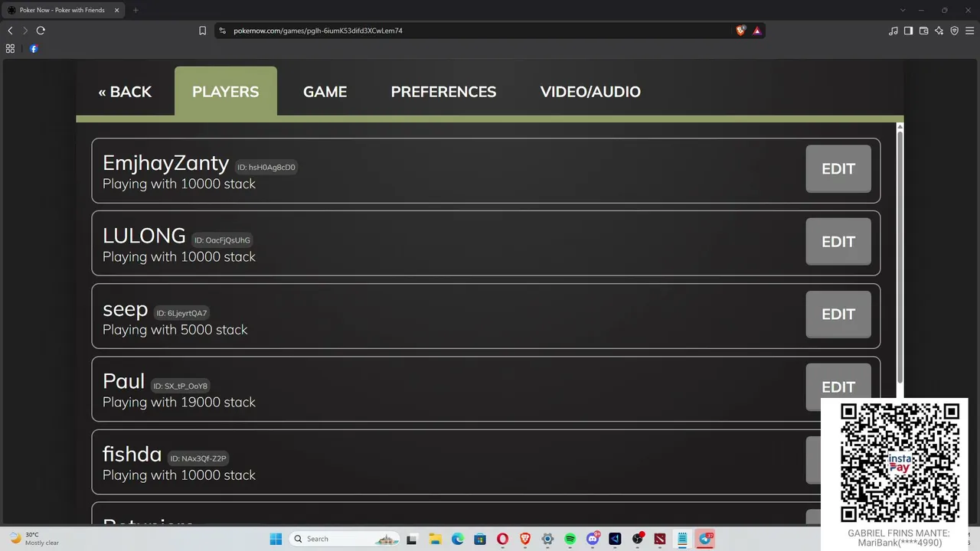Switch to the GAME tab
The width and height of the screenshot is (980, 551).
[x=325, y=92]
